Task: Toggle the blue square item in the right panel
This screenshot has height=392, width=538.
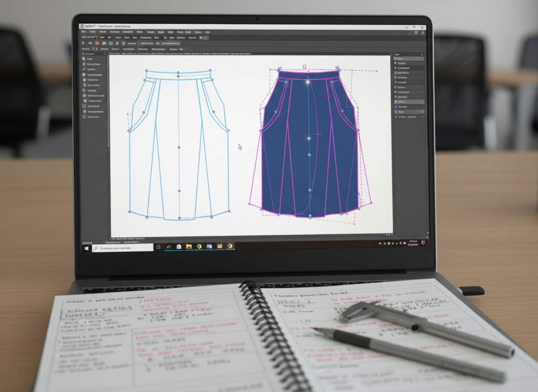Action: [396, 107]
